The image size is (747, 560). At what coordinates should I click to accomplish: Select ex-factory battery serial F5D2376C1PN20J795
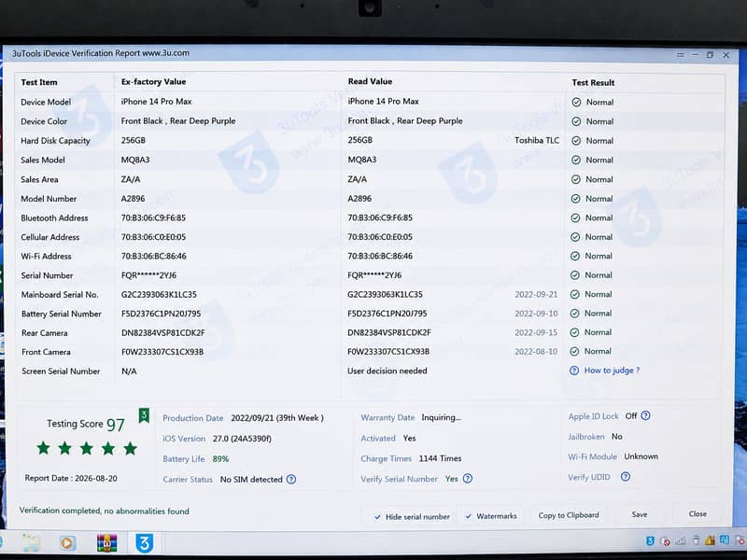pos(161,314)
